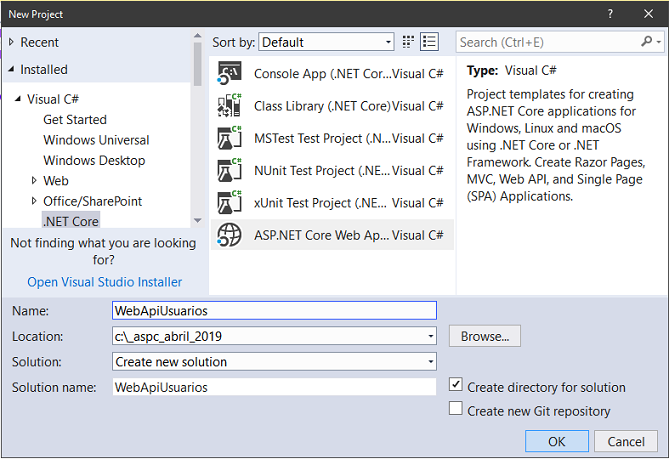The image size is (669, 459).
Task: Enable Create new Git repository checkbox
Action: pyautogui.click(x=456, y=408)
